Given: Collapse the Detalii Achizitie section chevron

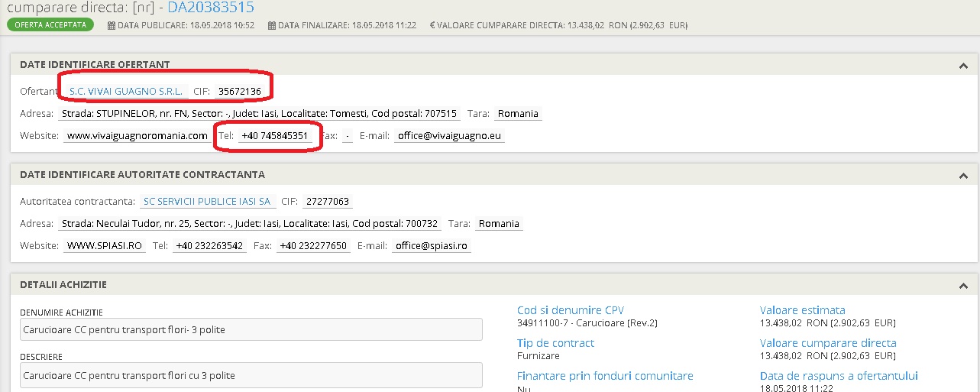Looking at the screenshot, I should [x=963, y=286].
